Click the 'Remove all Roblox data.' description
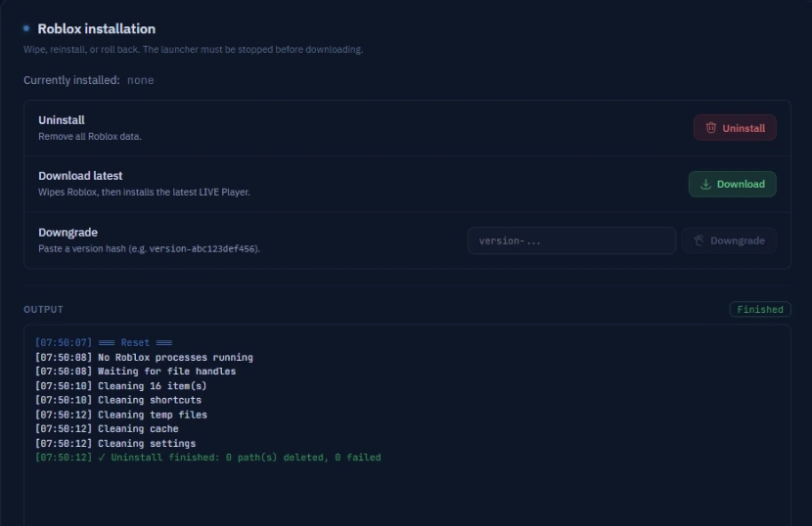 coord(90,137)
